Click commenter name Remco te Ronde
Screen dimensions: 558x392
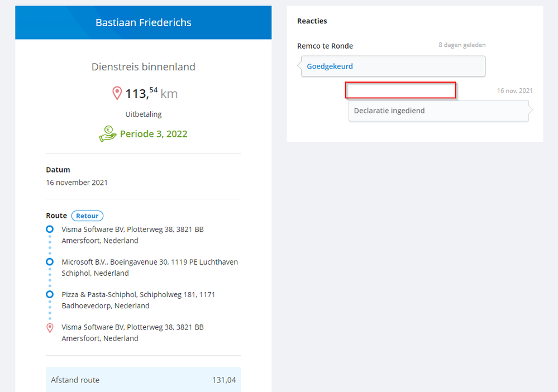click(x=325, y=46)
